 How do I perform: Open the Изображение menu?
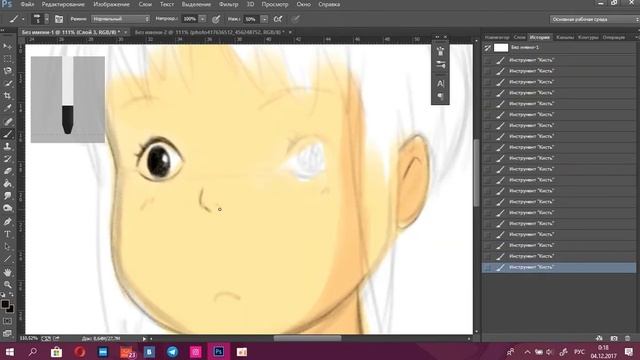pyautogui.click(x=111, y=4)
